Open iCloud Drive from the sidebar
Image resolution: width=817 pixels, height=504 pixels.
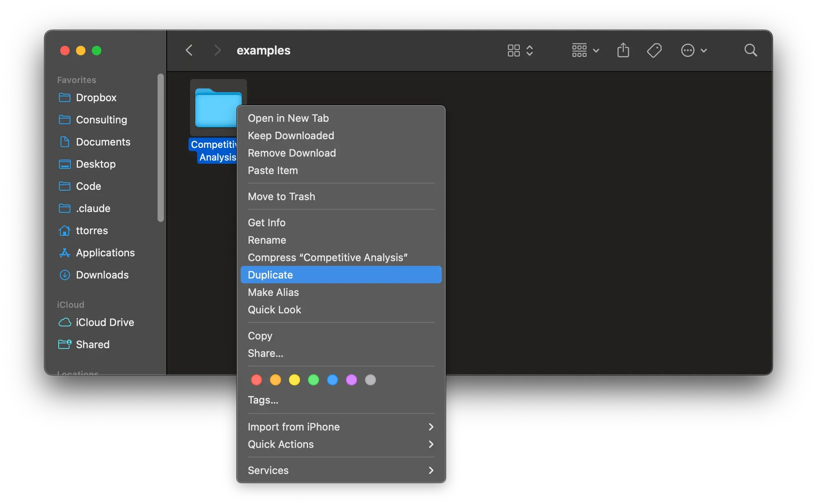pyautogui.click(x=105, y=322)
